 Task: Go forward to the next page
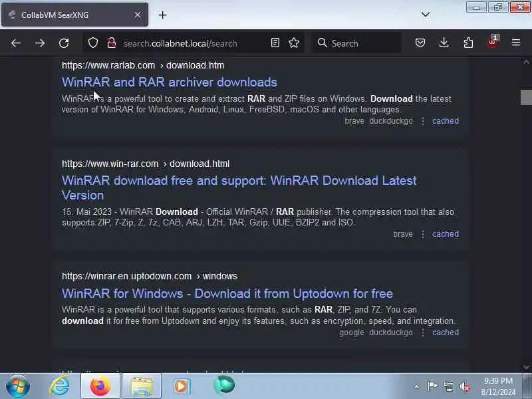coord(40,43)
